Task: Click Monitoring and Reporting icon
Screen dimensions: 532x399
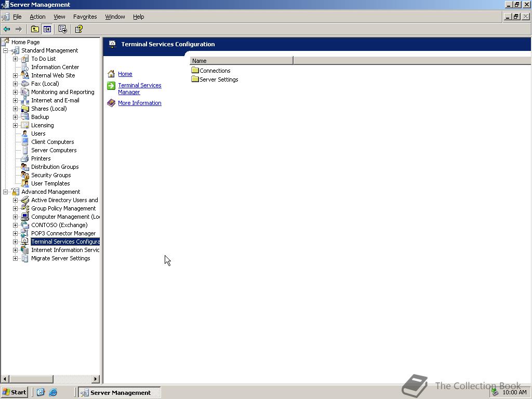Action: point(25,92)
